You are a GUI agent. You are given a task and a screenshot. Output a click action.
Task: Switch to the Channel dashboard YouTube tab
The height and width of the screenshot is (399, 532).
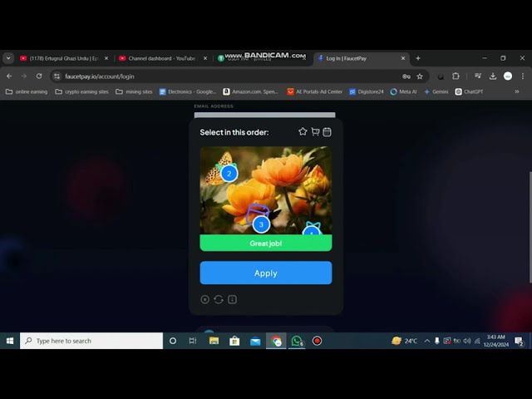[161, 58]
